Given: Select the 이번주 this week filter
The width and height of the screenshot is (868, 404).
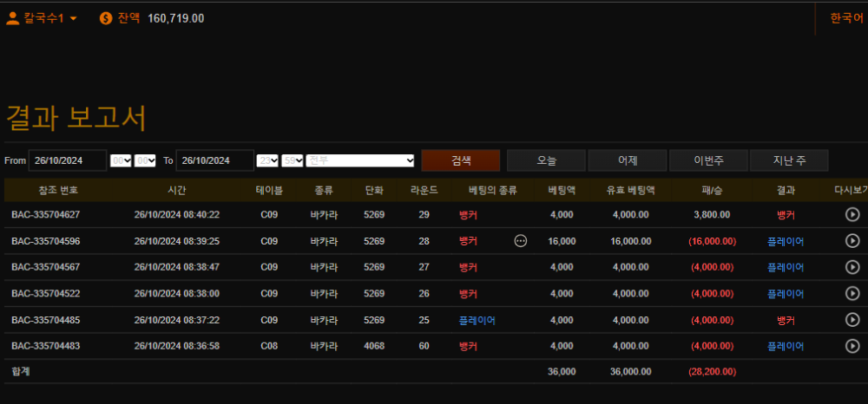Looking at the screenshot, I should click(x=708, y=160).
